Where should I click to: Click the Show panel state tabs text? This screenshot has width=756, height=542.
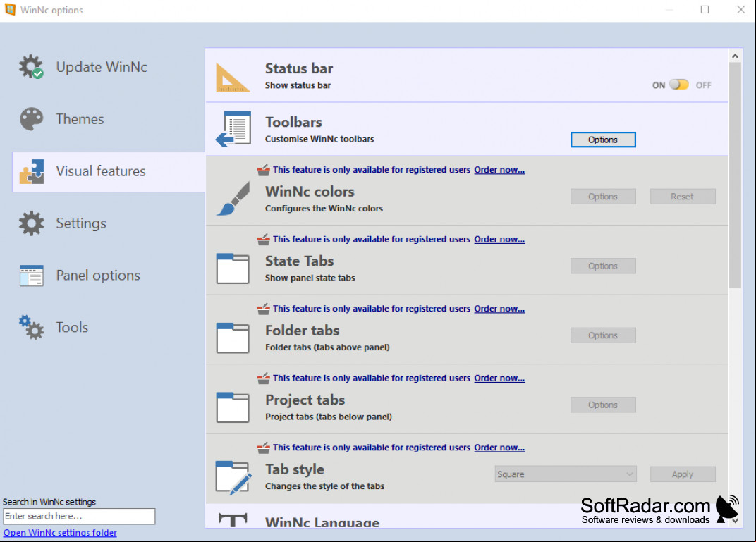[x=310, y=278]
